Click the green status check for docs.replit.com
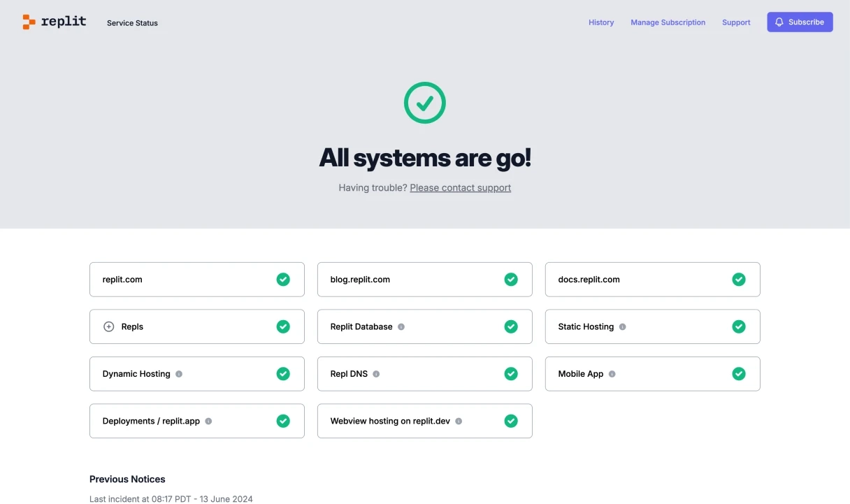850x504 pixels. click(739, 280)
